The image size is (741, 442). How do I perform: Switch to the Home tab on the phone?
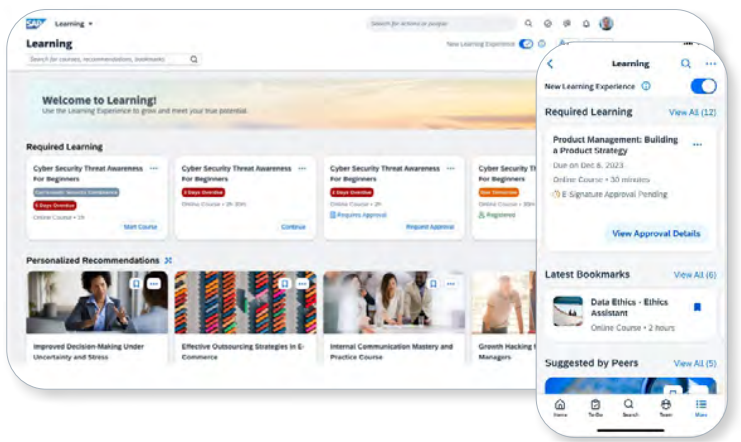[560, 407]
